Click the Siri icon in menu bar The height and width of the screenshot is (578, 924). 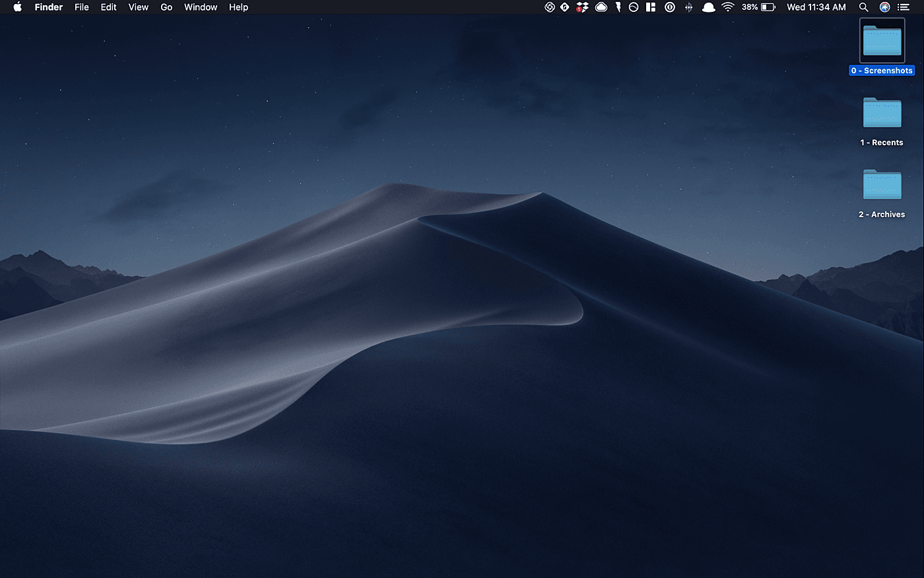[884, 7]
